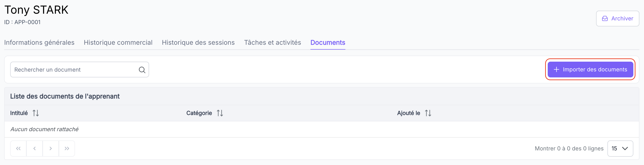
Task: Go to next page chevron
Action: [x=50, y=149]
